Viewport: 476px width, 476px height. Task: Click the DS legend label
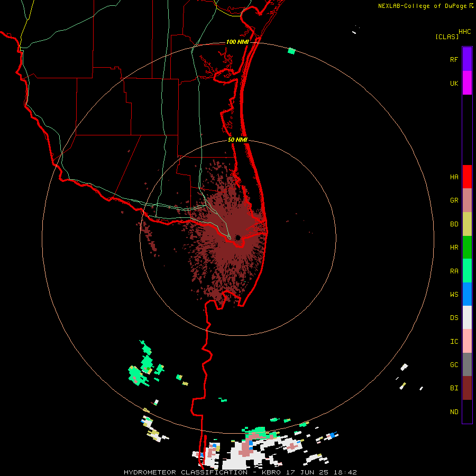pos(454,318)
